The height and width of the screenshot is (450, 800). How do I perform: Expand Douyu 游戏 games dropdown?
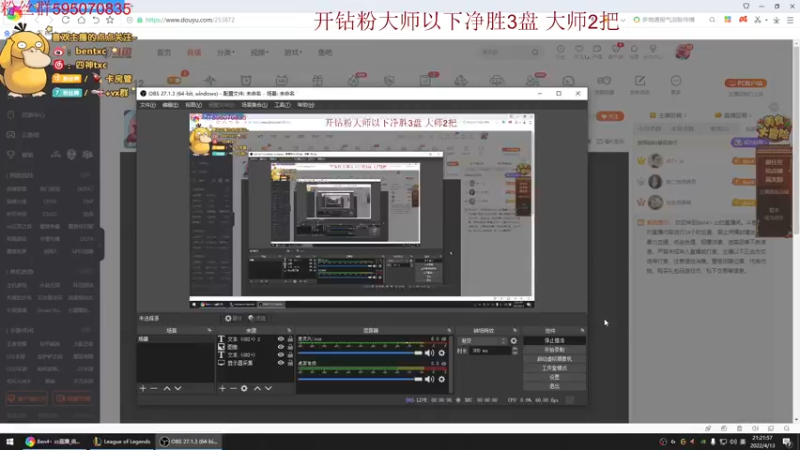coord(293,52)
